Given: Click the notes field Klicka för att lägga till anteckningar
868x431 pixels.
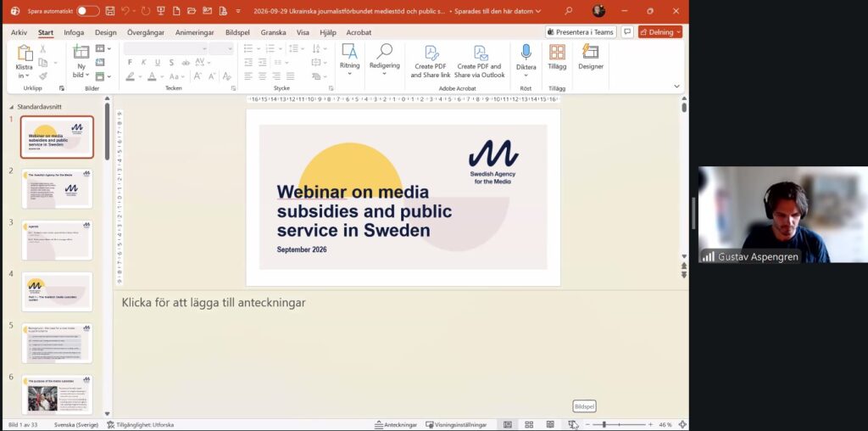Looking at the screenshot, I should 214,303.
